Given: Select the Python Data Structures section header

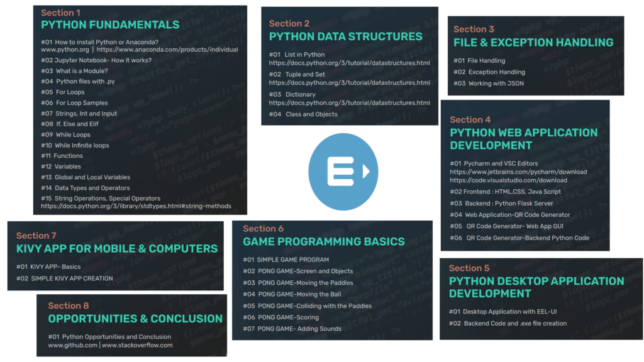Looking at the screenshot, I should tap(345, 36).
